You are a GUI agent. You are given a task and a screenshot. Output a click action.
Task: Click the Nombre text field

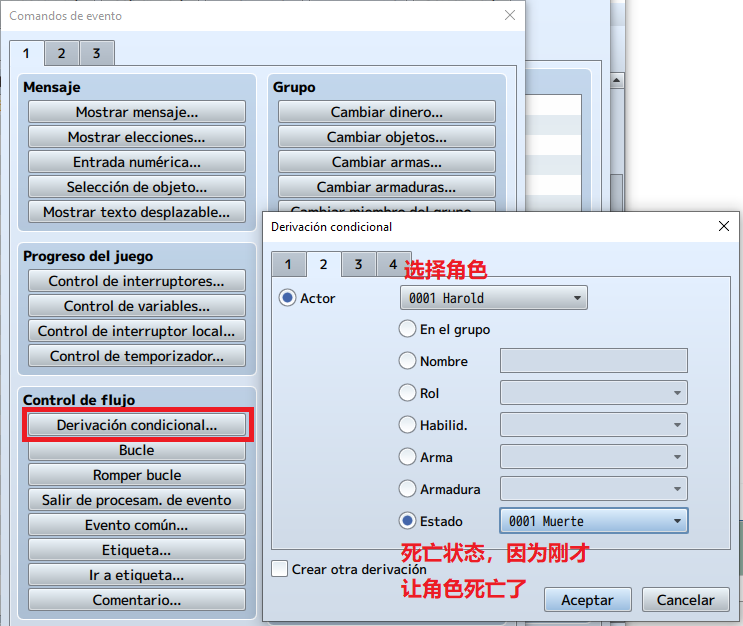point(594,361)
